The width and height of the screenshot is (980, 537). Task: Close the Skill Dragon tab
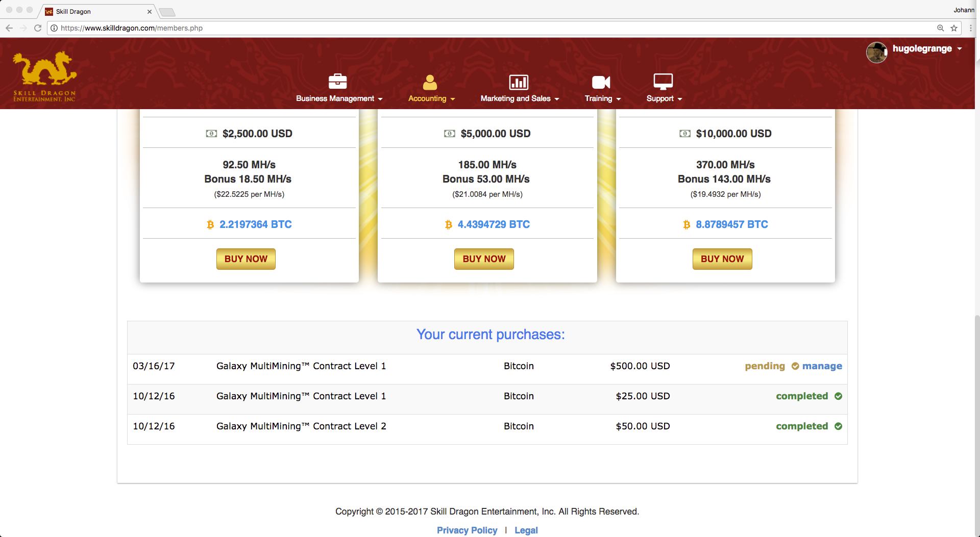click(150, 11)
